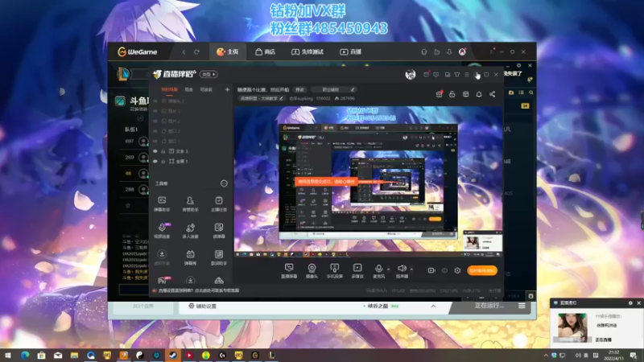Viewport: 644px width, 362px height.
Task: Select the 可滚装 scene tab
Action: pyautogui.click(x=206, y=89)
